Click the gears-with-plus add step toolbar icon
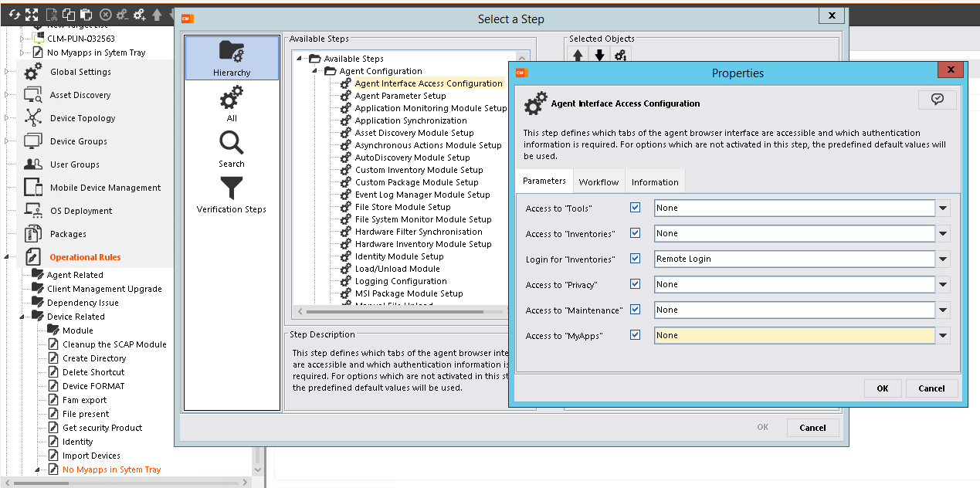Image resolution: width=980 pixels, height=488 pixels. tap(140, 15)
